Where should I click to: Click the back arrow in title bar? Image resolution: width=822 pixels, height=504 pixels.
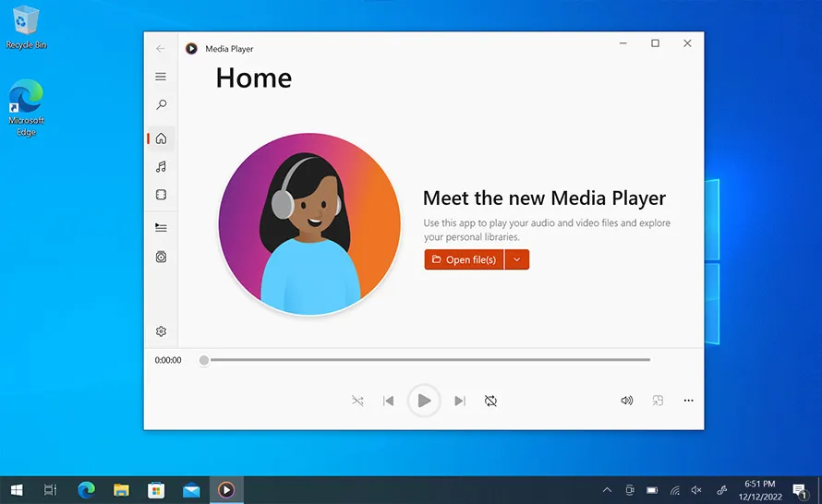click(161, 48)
